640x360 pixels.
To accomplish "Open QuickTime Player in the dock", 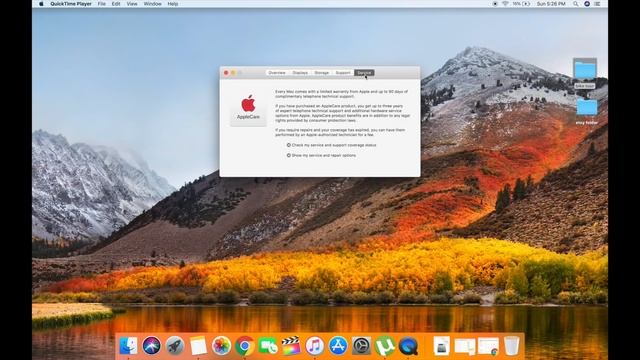I will [408, 346].
